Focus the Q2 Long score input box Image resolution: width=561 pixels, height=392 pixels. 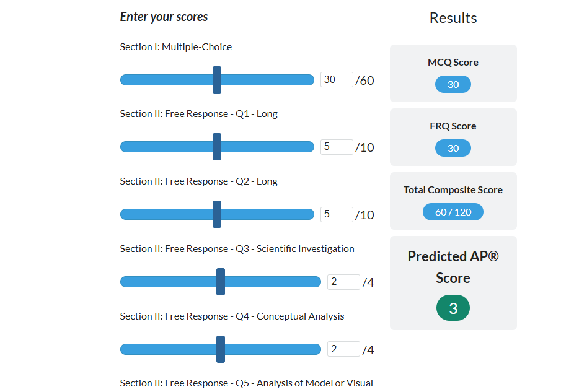tap(337, 214)
